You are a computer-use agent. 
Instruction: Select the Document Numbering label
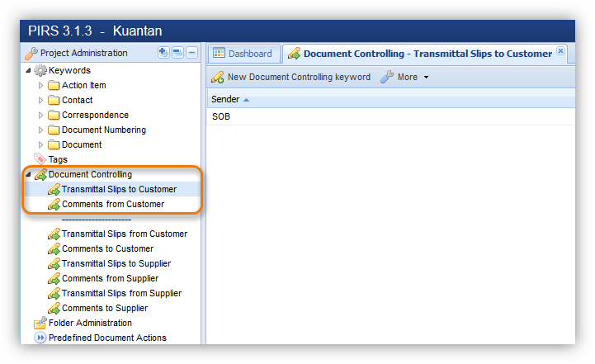pyautogui.click(x=104, y=130)
